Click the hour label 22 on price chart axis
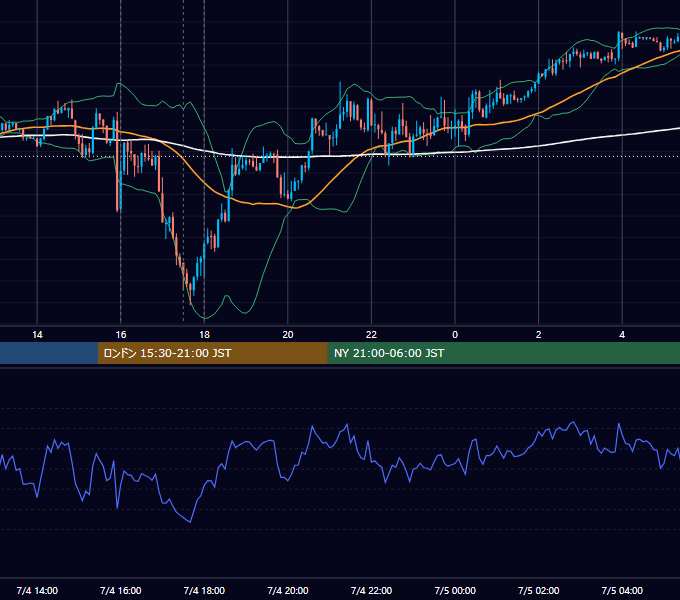The height and width of the screenshot is (600, 680). (x=371, y=335)
